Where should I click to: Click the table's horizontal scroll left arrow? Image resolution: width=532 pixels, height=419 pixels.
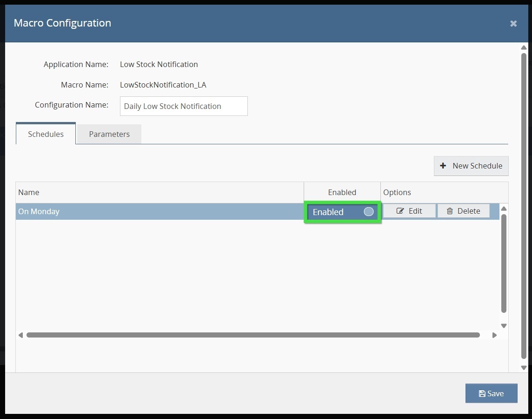click(20, 335)
